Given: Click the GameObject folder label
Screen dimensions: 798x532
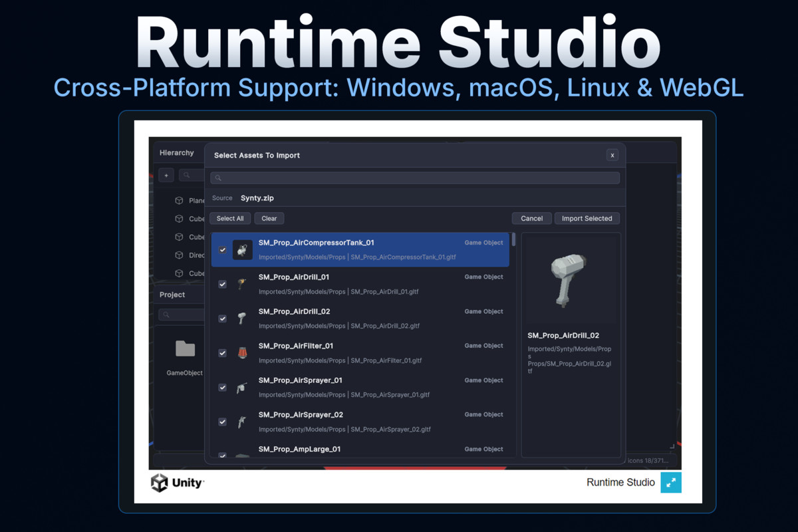Looking at the screenshot, I should tap(185, 373).
